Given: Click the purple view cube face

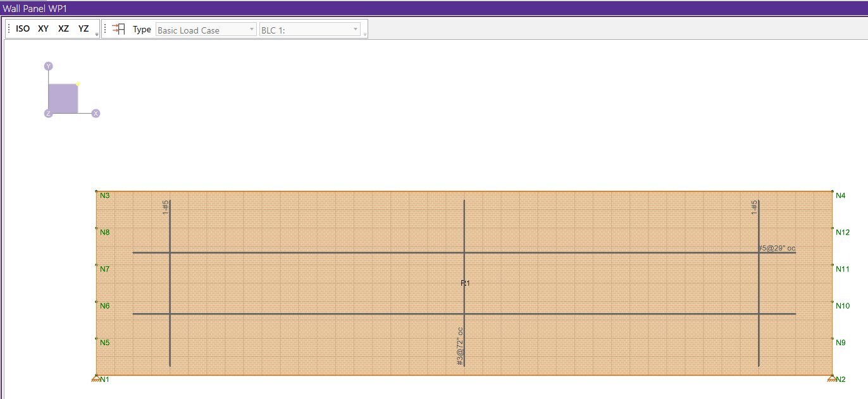Looking at the screenshot, I should [x=63, y=99].
